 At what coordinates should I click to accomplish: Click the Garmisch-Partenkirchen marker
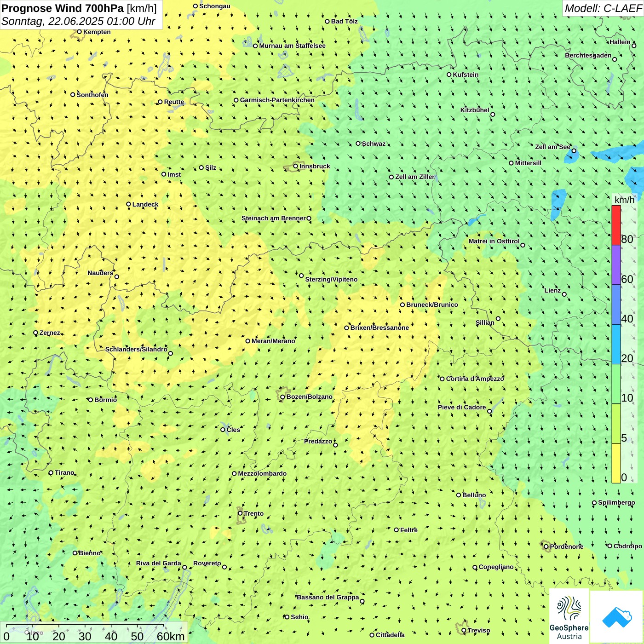(236, 100)
